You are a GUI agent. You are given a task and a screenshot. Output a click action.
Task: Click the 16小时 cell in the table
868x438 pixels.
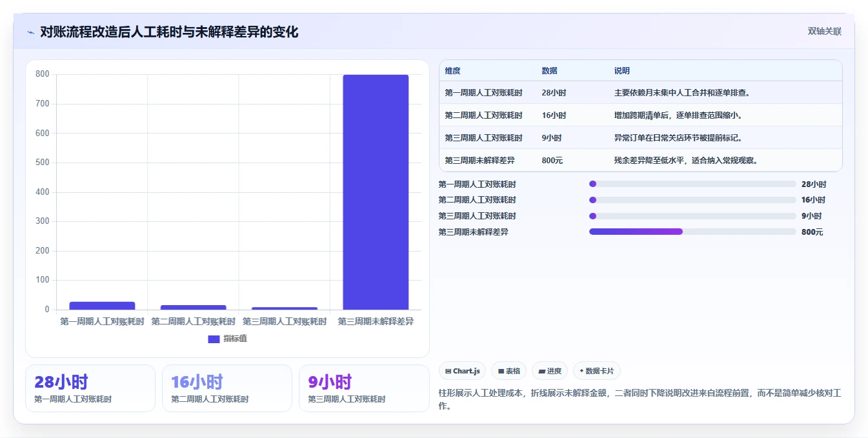tap(554, 115)
